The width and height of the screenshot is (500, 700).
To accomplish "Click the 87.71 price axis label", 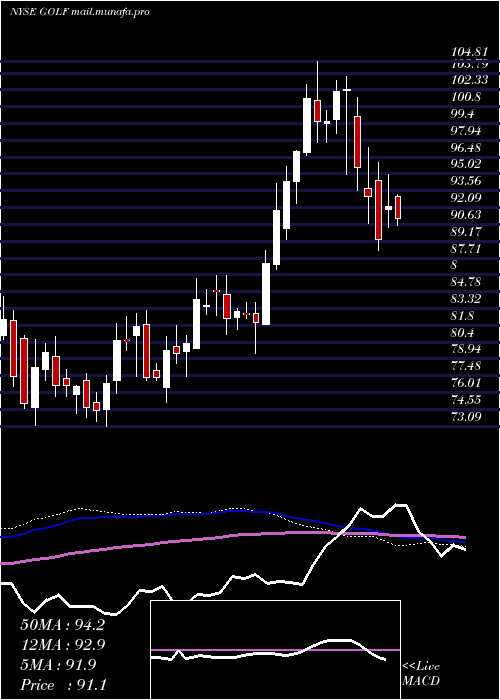I will pos(466,249).
